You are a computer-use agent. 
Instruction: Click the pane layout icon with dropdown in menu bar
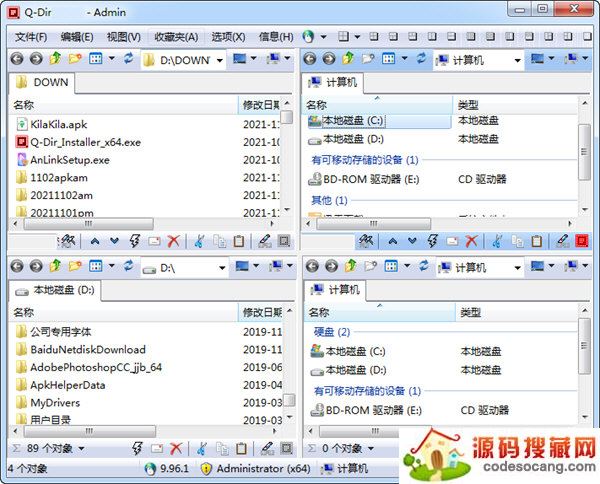click(344, 37)
